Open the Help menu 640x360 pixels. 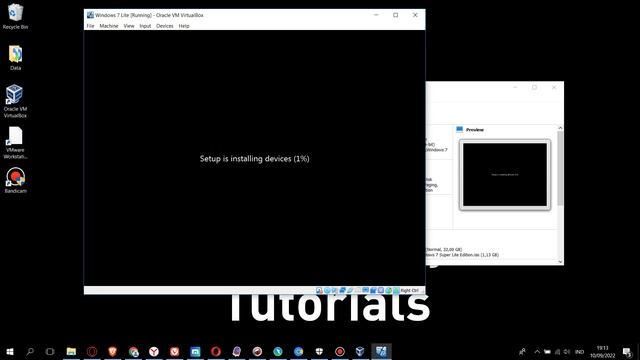[x=184, y=26]
